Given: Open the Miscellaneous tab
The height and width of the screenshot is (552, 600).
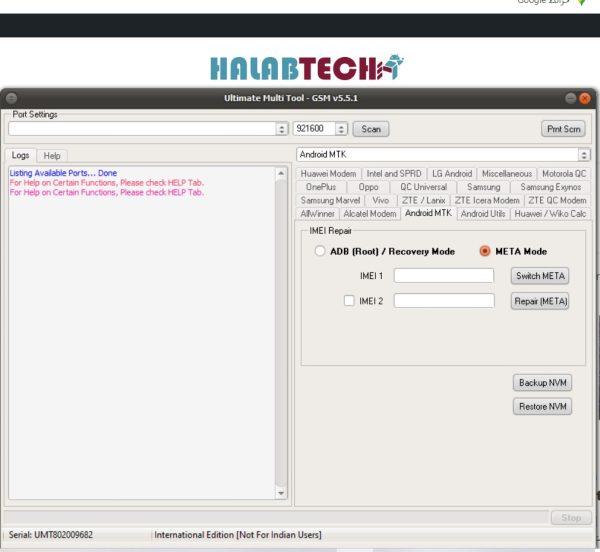Looking at the screenshot, I should (507, 174).
